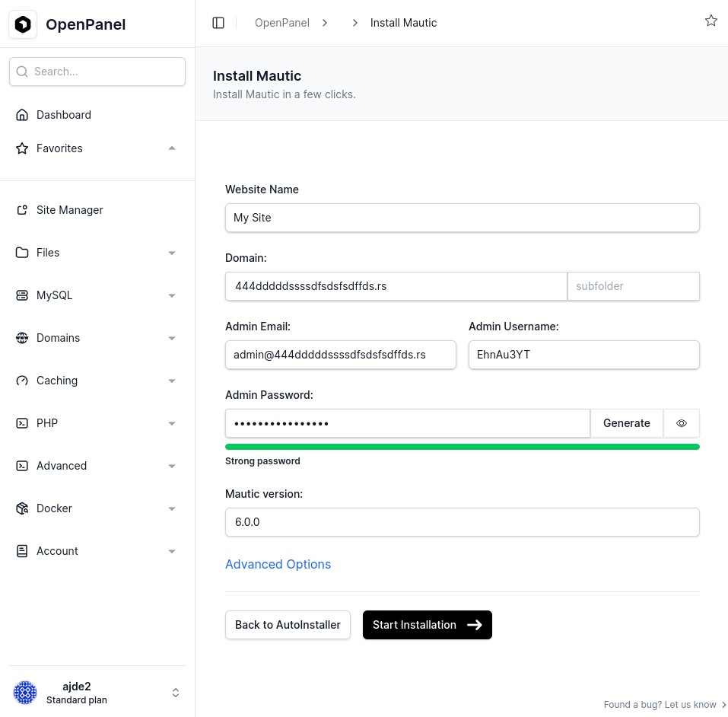The height and width of the screenshot is (717, 728).
Task: Click the Standard plan label
Action: coord(77,699)
